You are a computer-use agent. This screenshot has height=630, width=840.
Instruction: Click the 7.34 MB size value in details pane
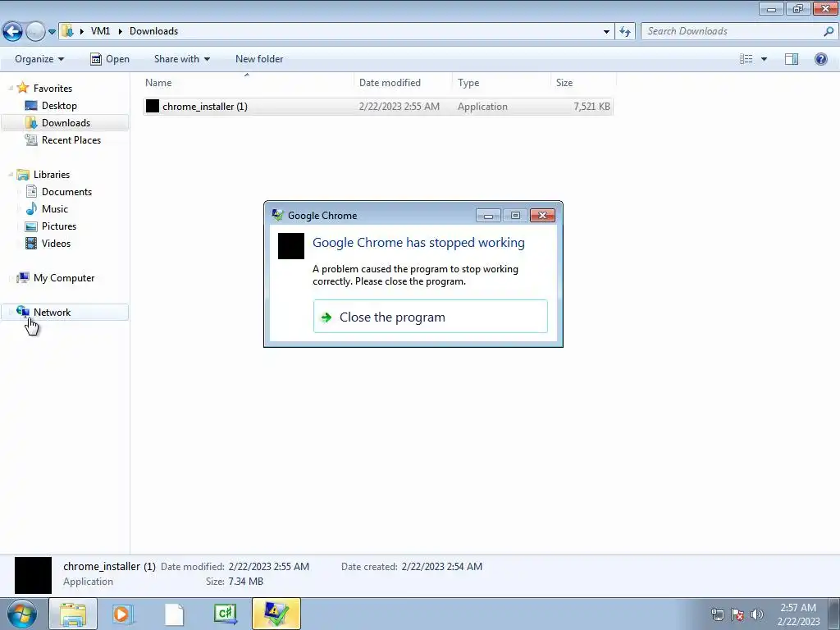[x=246, y=582]
